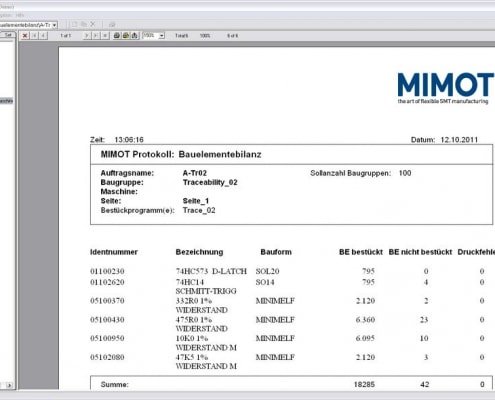This screenshot has height=400, width=495.
Task: Select the highlighted item in left panel
Action: (6, 101)
